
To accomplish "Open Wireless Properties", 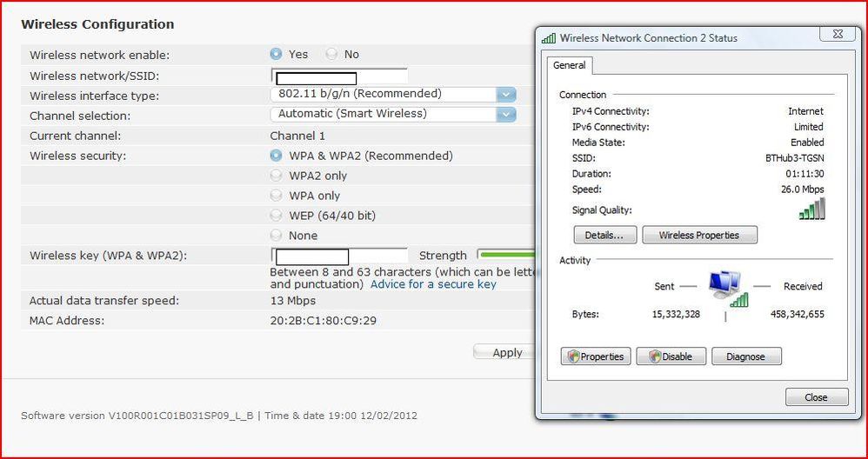I will pyautogui.click(x=699, y=235).
